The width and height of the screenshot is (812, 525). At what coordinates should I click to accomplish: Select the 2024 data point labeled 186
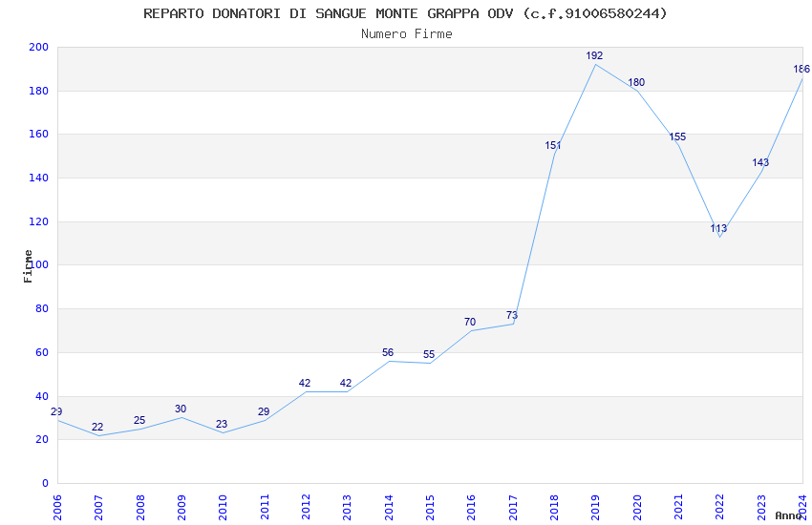[801, 69]
